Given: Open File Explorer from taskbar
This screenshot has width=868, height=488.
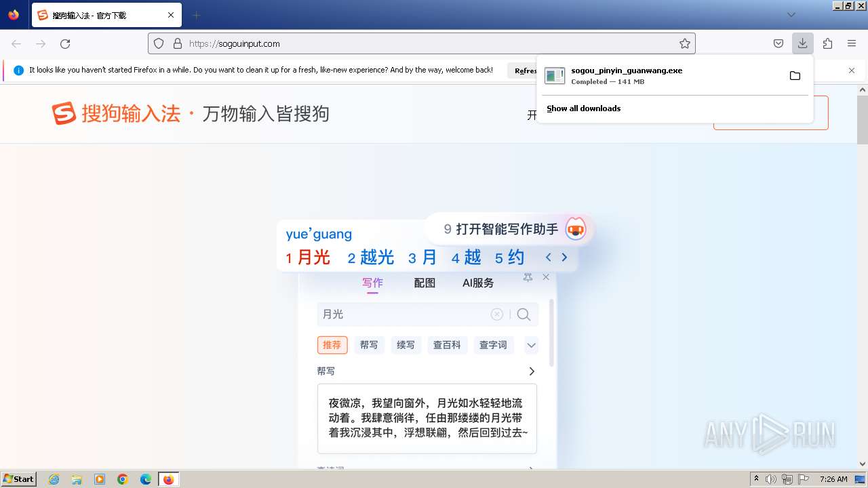Looking at the screenshot, I should coord(77,479).
